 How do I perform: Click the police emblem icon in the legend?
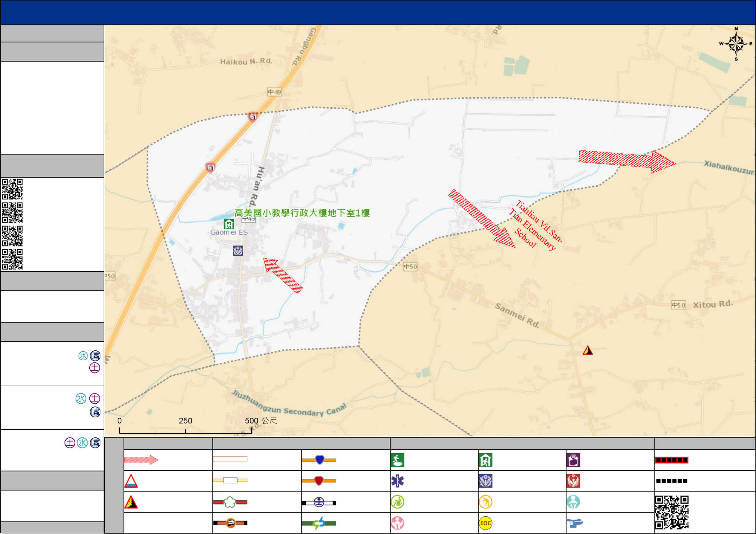(486, 481)
